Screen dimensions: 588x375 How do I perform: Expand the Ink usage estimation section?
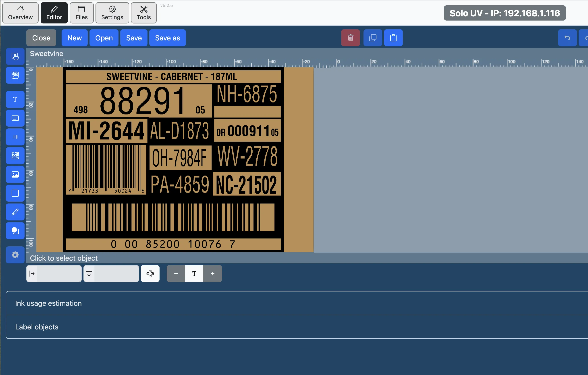pyautogui.click(x=297, y=303)
